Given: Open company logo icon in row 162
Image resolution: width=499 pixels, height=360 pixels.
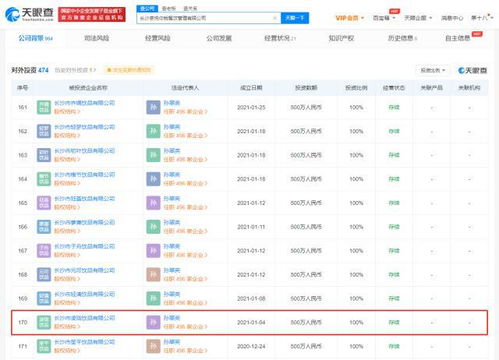Looking at the screenshot, I should [44, 131].
